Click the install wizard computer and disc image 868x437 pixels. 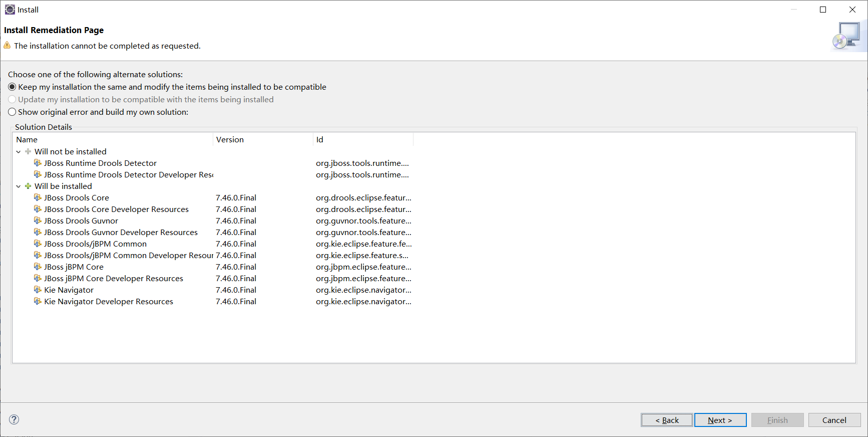847,36
